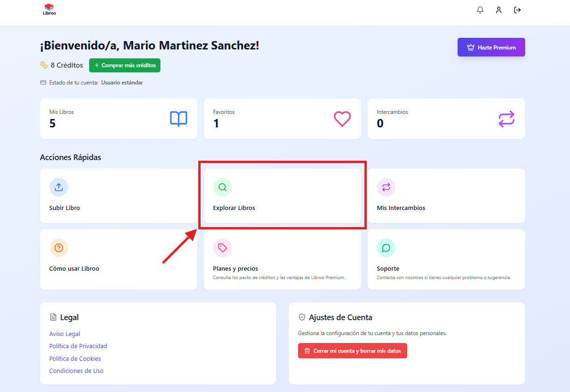570x392 pixels.
Task: Open Política de Cookies link
Action: coord(75,358)
